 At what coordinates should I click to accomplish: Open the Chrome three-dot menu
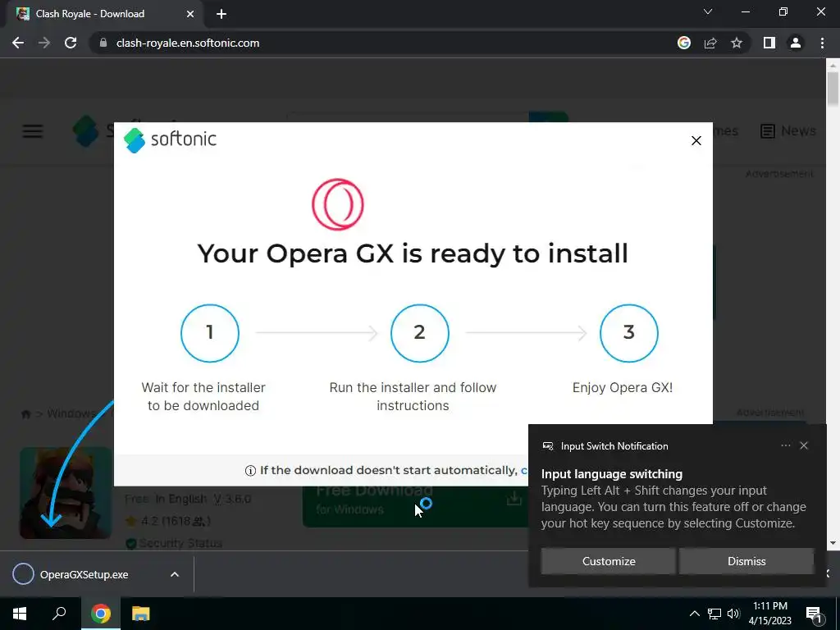(x=822, y=43)
